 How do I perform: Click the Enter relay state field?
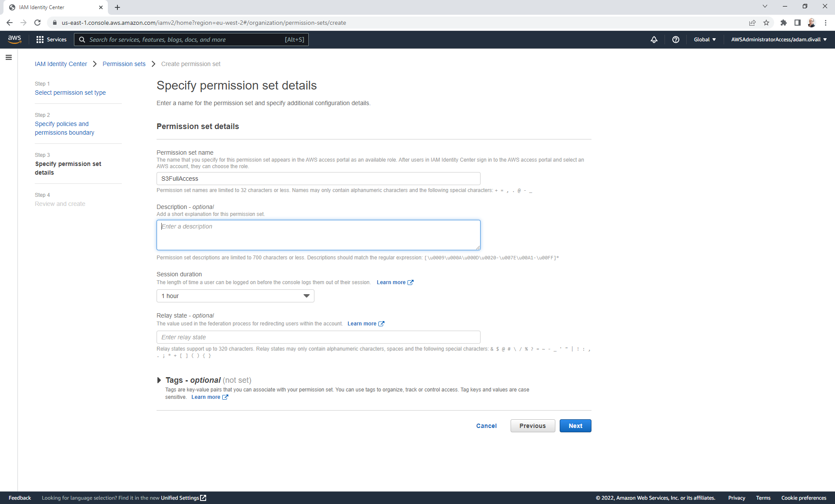tap(318, 337)
